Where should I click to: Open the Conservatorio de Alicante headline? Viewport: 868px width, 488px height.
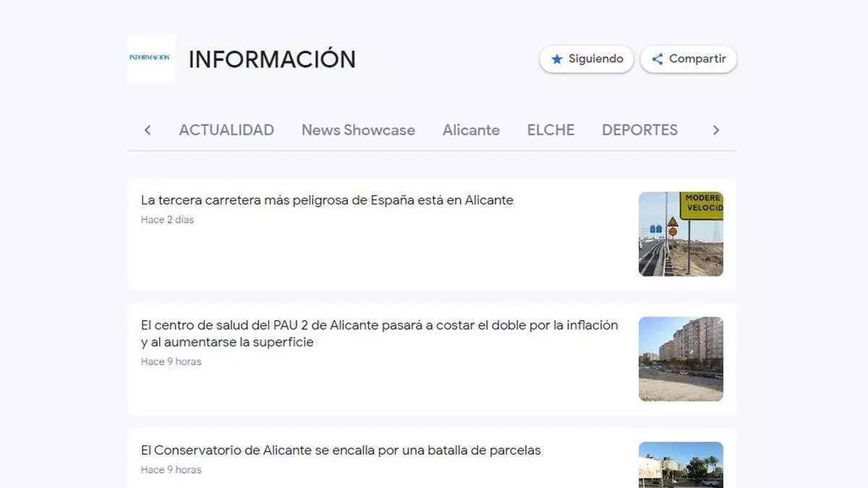(x=341, y=450)
